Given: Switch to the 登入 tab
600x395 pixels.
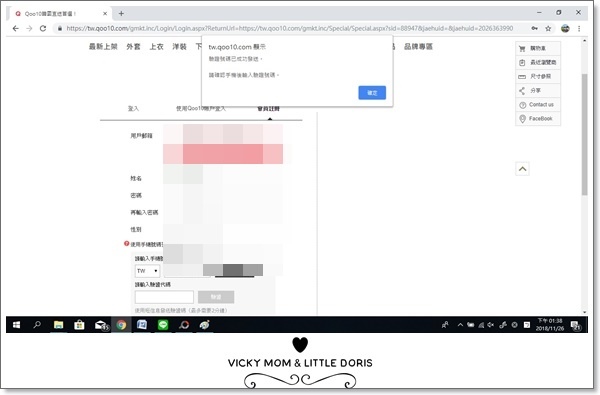Looking at the screenshot, I should [x=133, y=109].
